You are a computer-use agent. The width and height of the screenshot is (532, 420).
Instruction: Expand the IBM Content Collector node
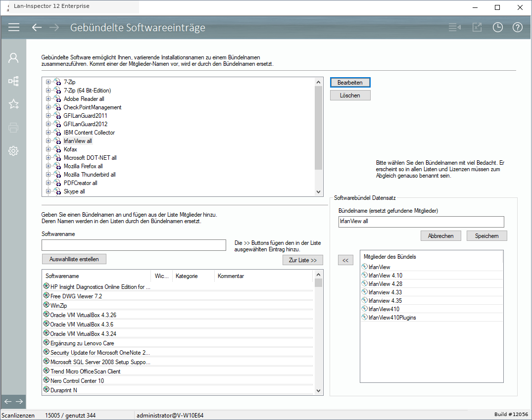(x=48, y=132)
